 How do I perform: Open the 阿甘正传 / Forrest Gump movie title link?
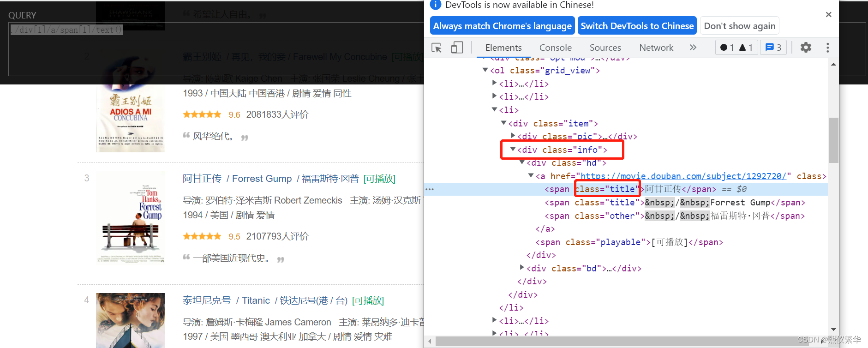pyautogui.click(x=270, y=179)
